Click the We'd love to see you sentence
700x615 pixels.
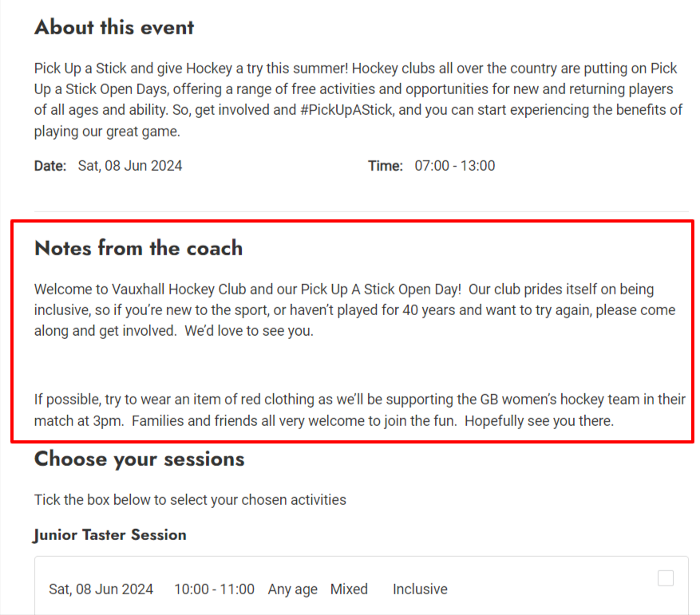(x=249, y=331)
